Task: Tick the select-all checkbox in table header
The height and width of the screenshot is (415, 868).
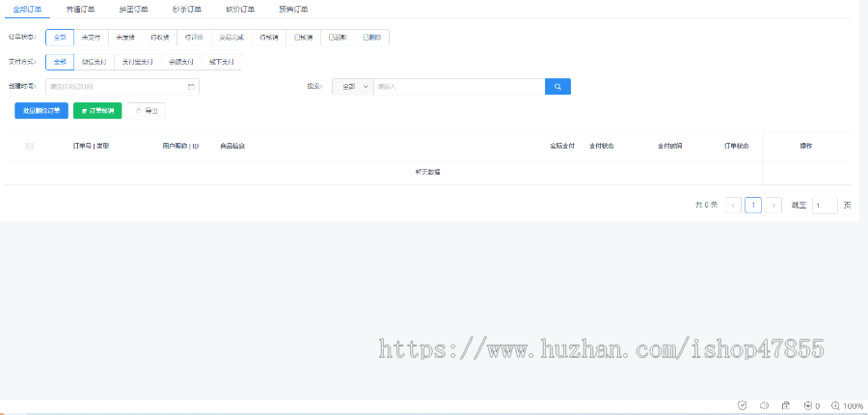Action: 30,147
